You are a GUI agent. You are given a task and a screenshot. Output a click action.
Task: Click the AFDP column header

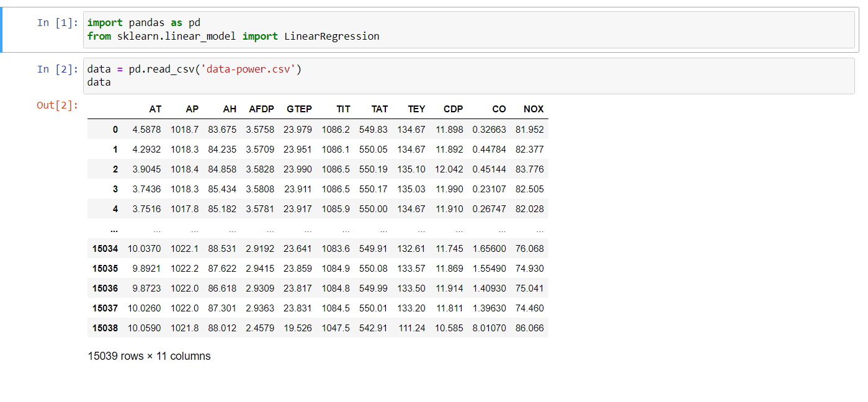click(x=261, y=109)
